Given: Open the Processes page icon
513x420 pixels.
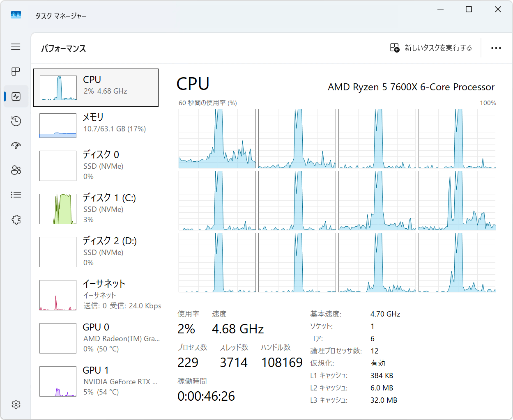Looking at the screenshot, I should pyautogui.click(x=16, y=71).
